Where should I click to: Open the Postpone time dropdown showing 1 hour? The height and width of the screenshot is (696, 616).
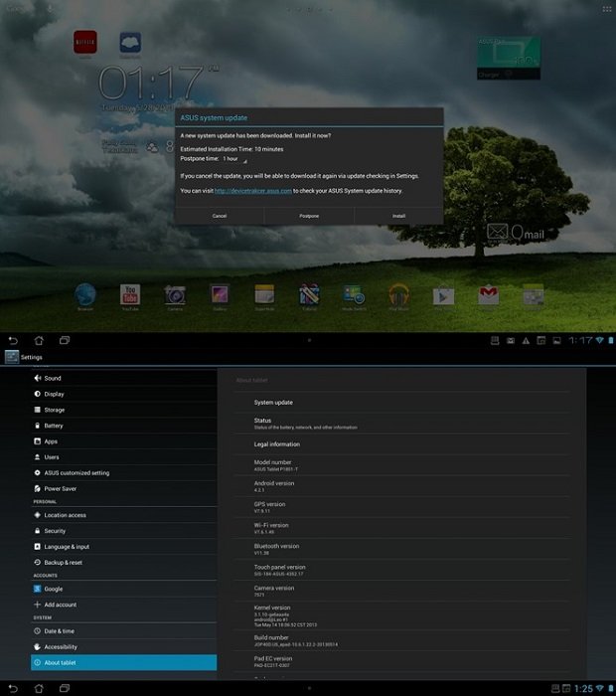pyautogui.click(x=234, y=159)
